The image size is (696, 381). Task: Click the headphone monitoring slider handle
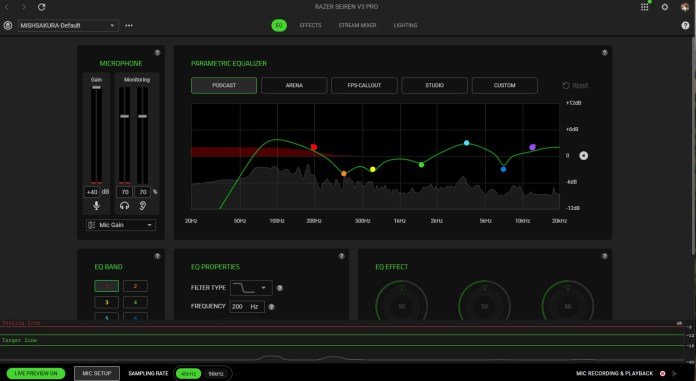pos(125,116)
